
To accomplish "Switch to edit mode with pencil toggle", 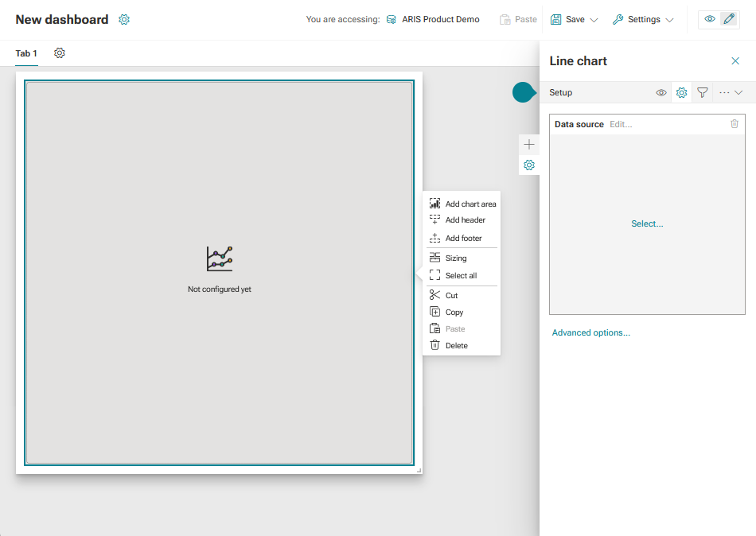I will (x=729, y=19).
